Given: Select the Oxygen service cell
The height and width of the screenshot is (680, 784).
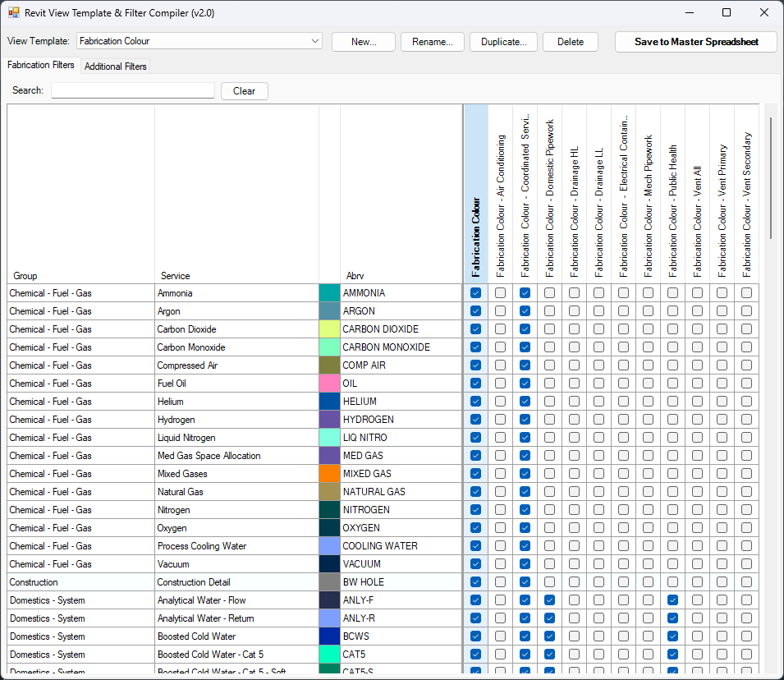Looking at the screenshot, I should point(237,528).
